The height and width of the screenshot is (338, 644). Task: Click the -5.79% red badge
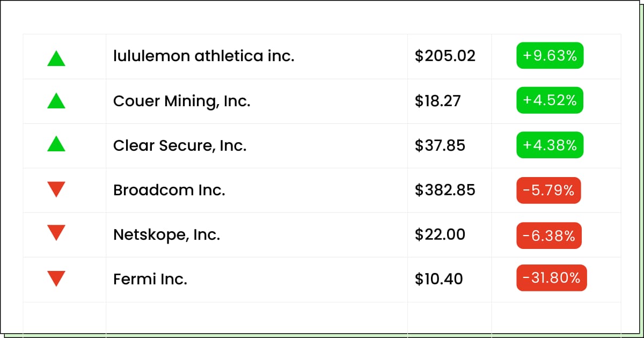pyautogui.click(x=548, y=190)
